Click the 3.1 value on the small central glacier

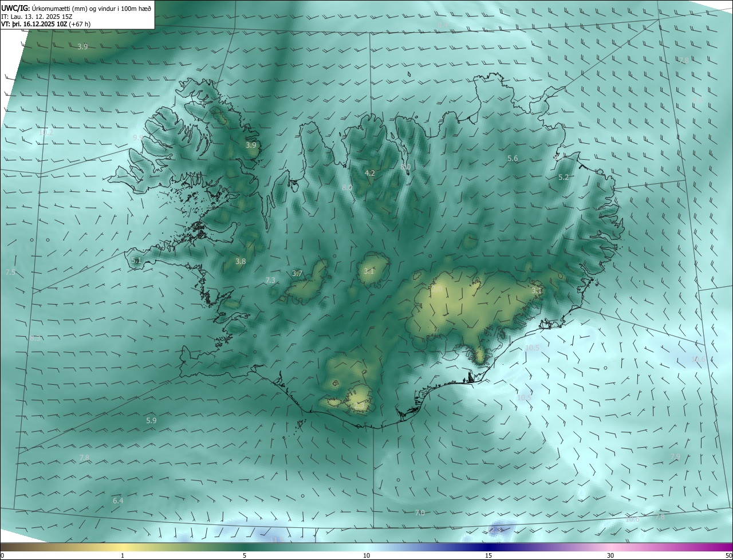tap(369, 271)
